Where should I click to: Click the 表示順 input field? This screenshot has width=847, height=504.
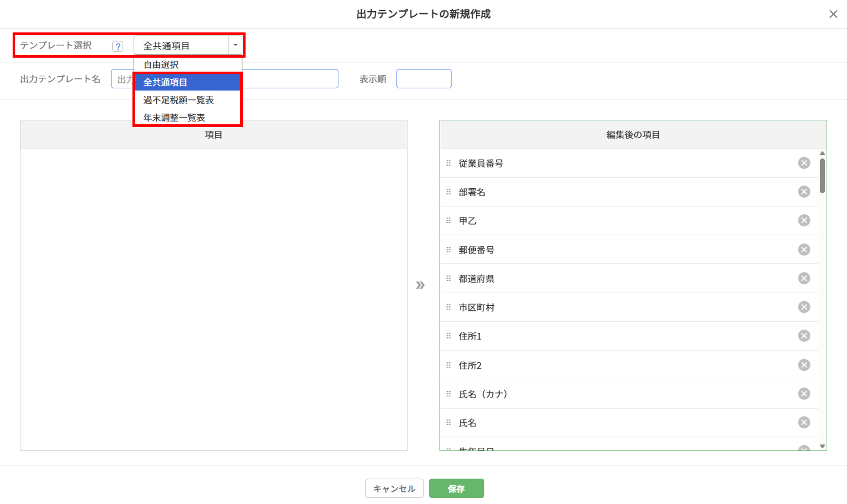(x=423, y=79)
